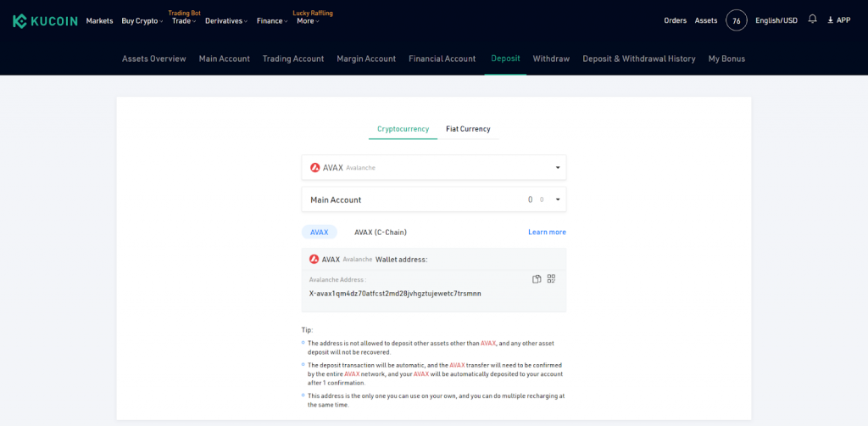
Task: Click the "Avalanche Address :" label
Action: pos(337,280)
